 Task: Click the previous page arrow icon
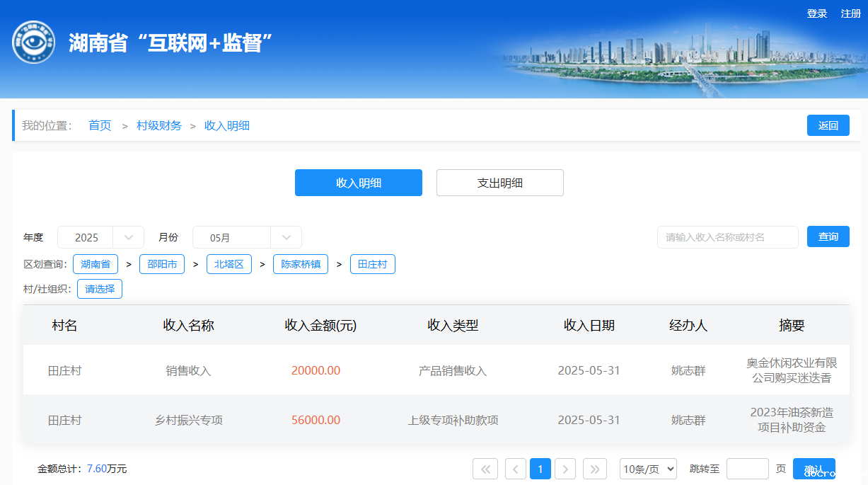tap(516, 469)
